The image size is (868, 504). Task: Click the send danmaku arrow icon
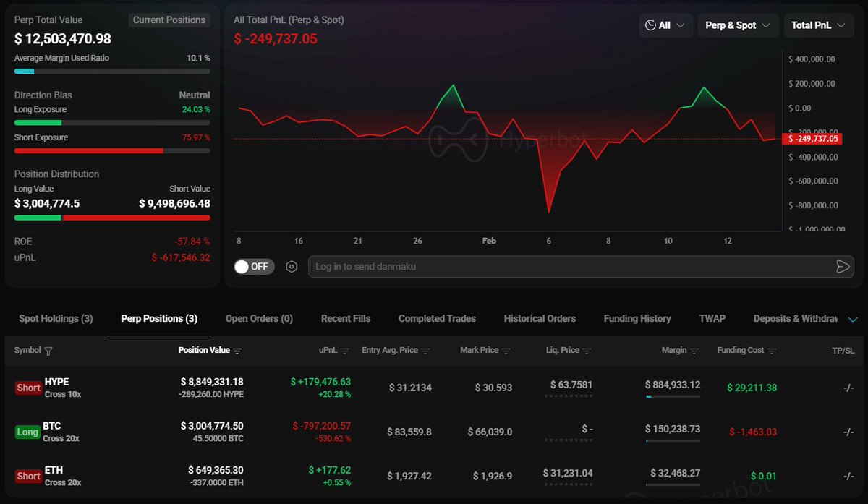click(x=842, y=267)
